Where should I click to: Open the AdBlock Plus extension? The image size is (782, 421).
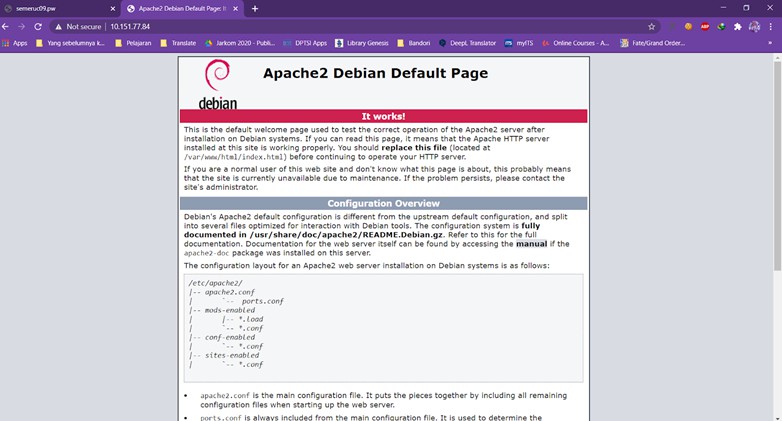click(x=705, y=27)
